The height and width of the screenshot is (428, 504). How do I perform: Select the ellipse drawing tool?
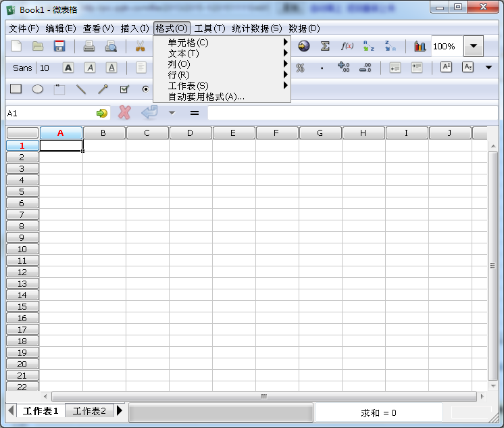[x=38, y=89]
